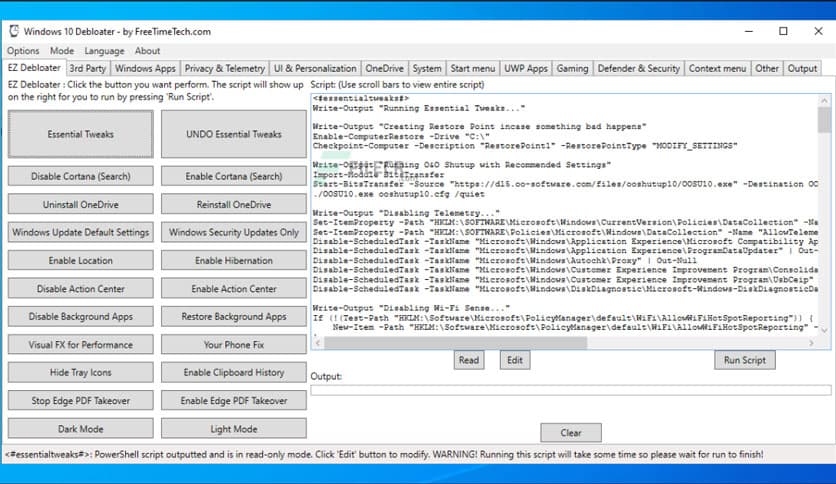The height and width of the screenshot is (484, 836).
Task: Click the script horizontal scrollbar thumb
Action: (x=455, y=343)
